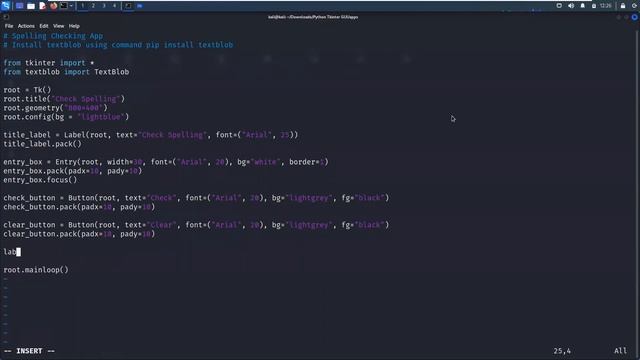Open the notifications bell icon

[x=582, y=6]
